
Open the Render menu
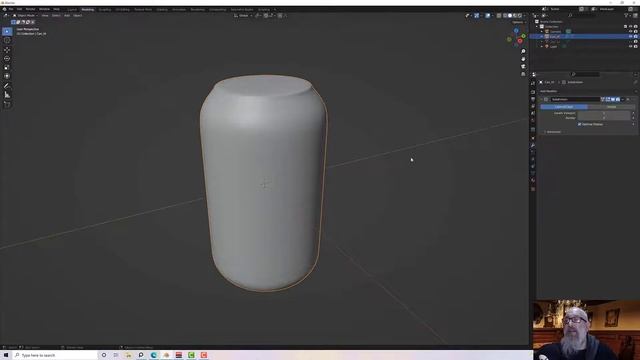click(30, 9)
